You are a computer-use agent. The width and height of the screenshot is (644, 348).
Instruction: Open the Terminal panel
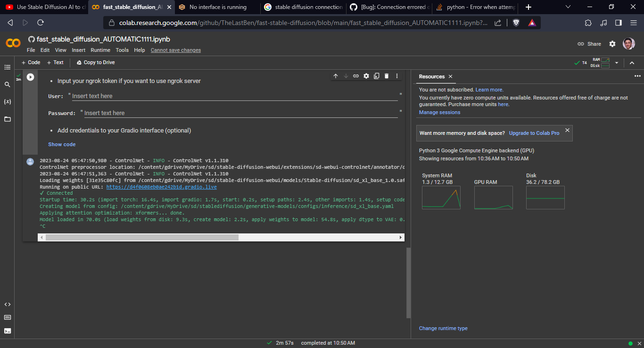click(8, 331)
